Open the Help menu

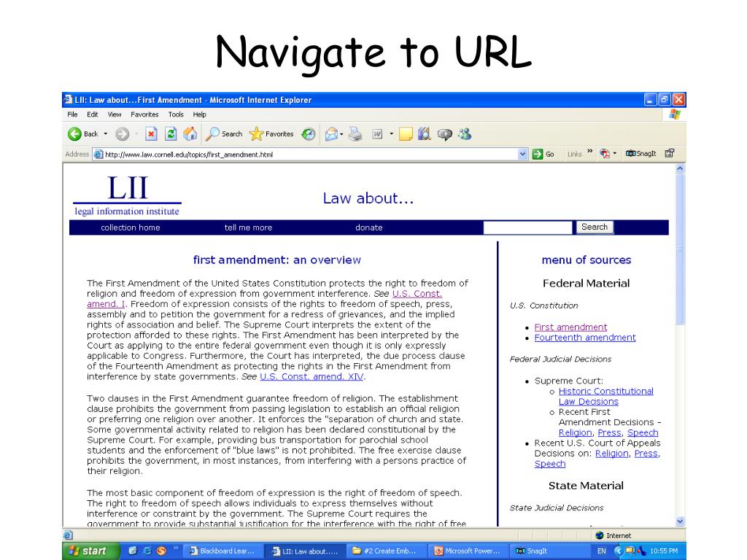(200, 114)
